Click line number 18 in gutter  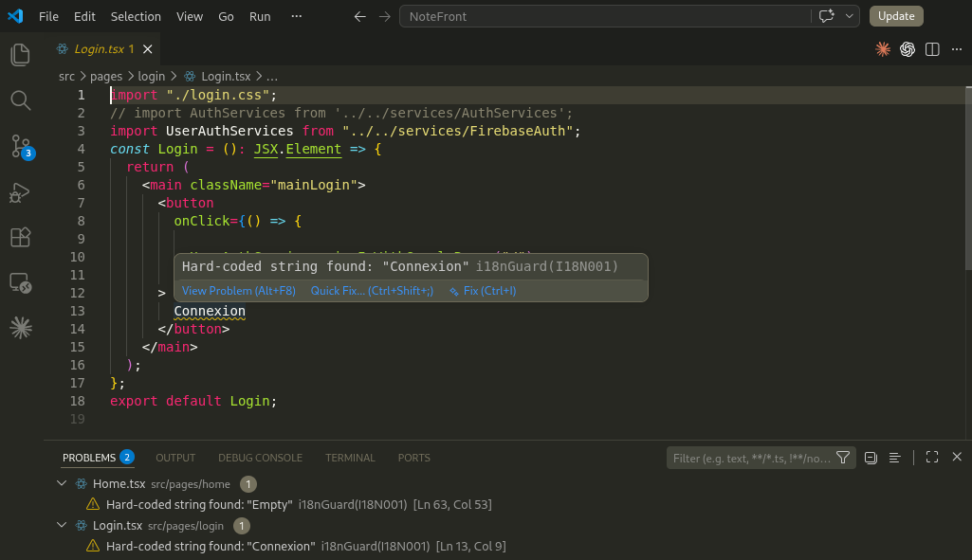(78, 401)
